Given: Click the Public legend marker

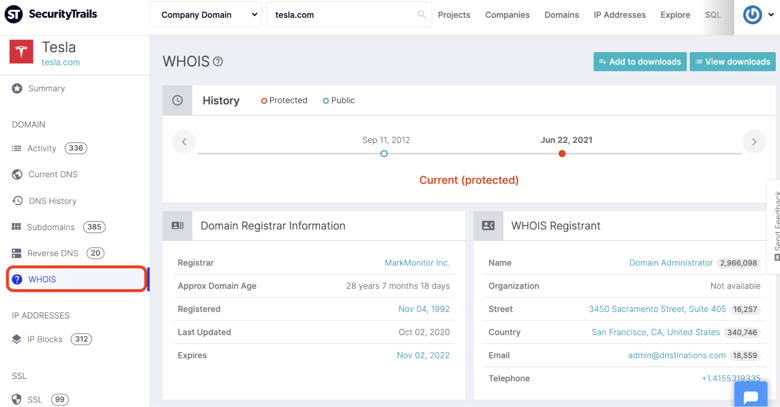Looking at the screenshot, I should coord(326,101).
